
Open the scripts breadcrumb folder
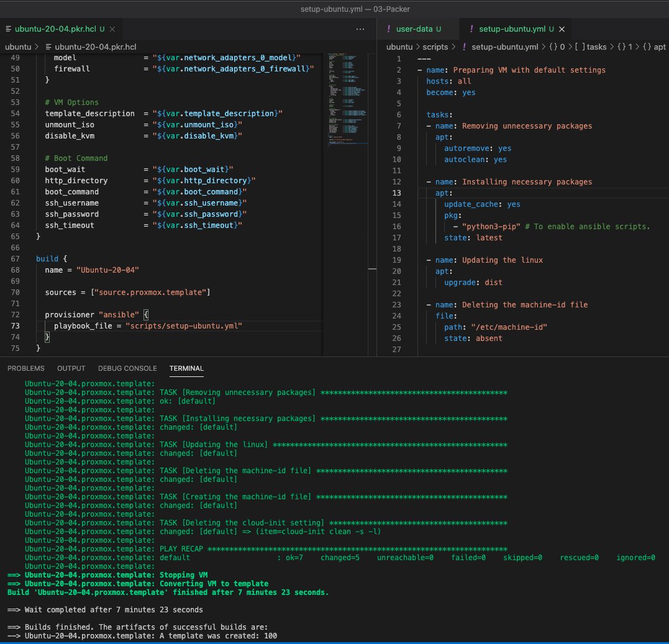435,47
